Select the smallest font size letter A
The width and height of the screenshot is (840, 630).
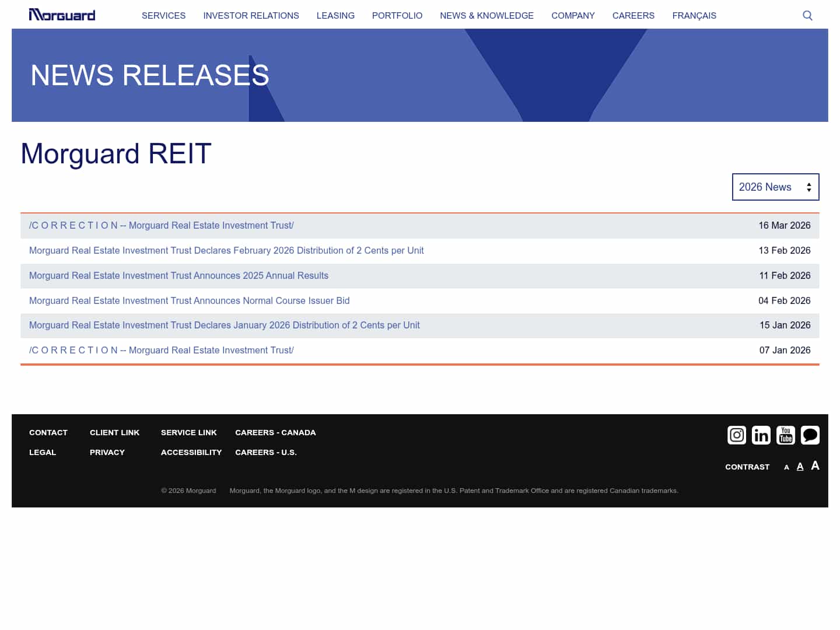coord(786,467)
